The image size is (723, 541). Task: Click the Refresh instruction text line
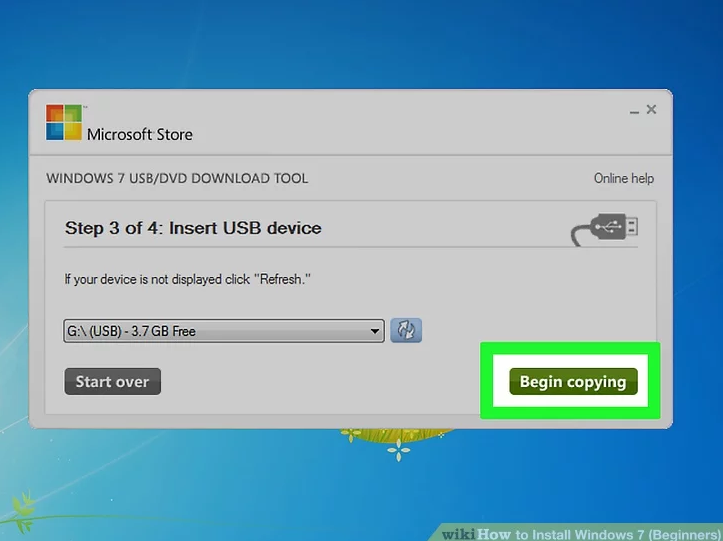(x=187, y=280)
